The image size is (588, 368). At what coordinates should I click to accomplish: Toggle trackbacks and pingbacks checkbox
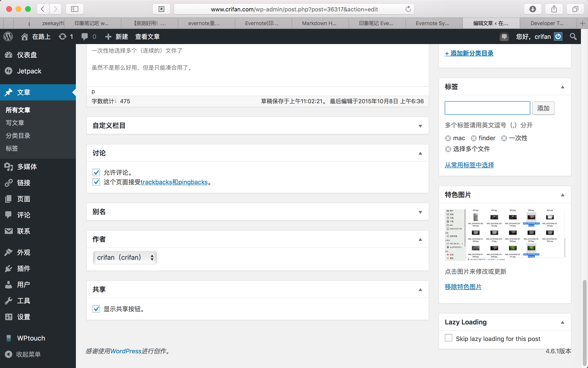(x=96, y=182)
